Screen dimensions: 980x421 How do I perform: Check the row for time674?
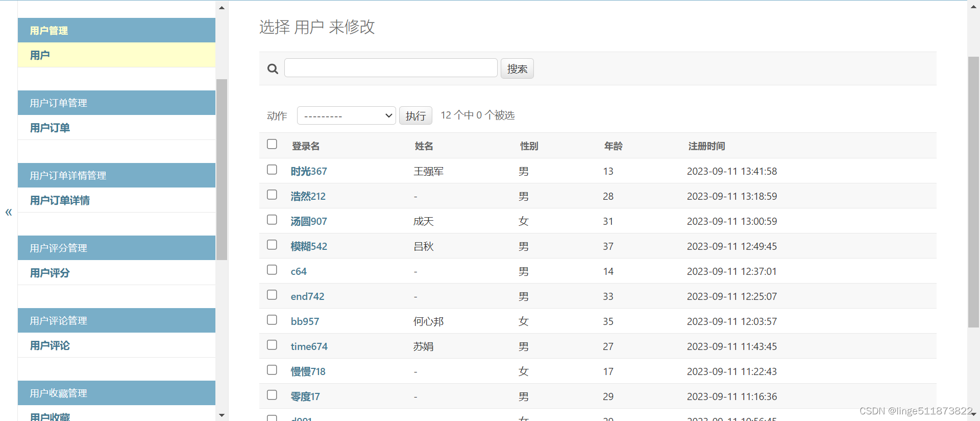tap(272, 344)
